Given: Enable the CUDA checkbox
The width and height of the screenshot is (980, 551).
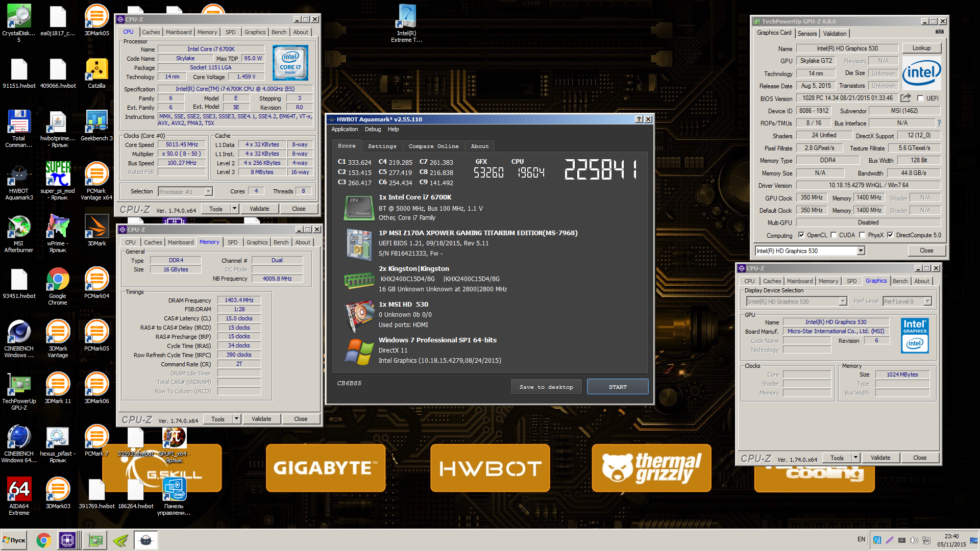Looking at the screenshot, I should (834, 235).
